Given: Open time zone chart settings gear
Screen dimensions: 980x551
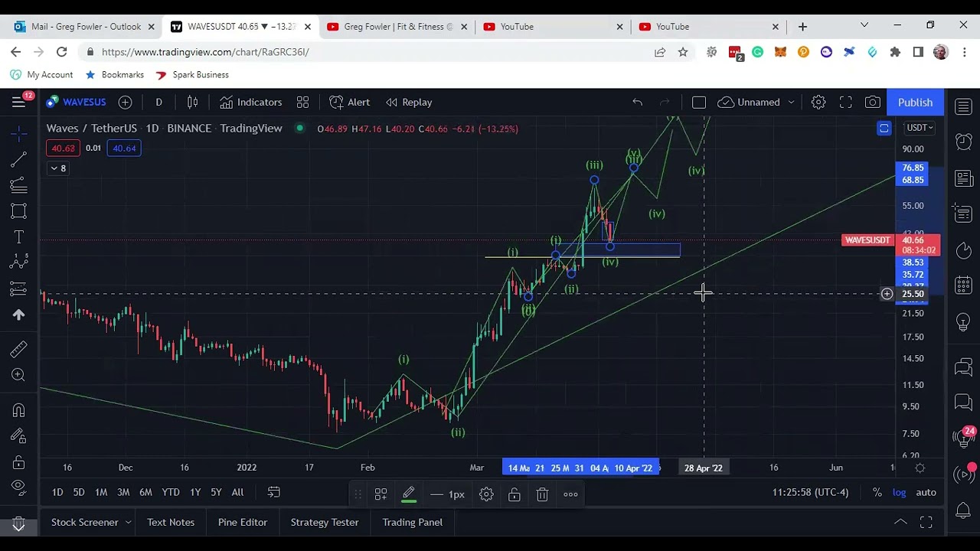Looking at the screenshot, I should coord(920,468).
